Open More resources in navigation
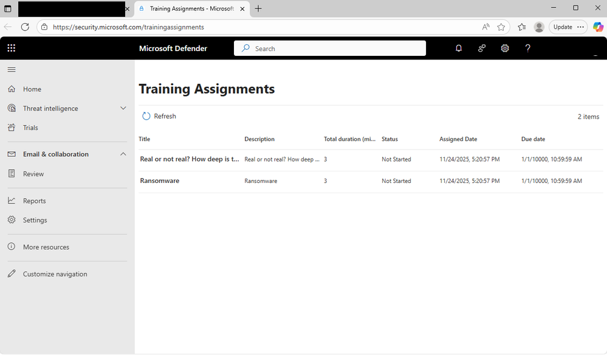This screenshot has height=364, width=607. pyautogui.click(x=46, y=247)
